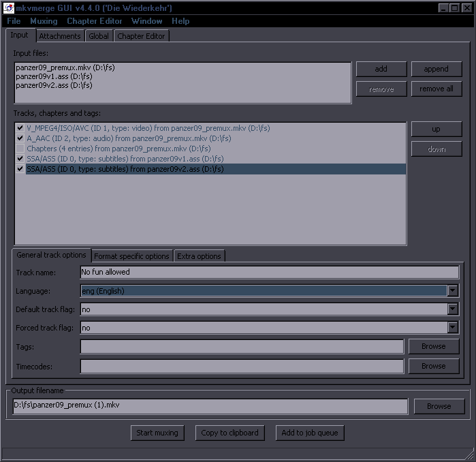Uncheck the A_AAC audio track checkbox

point(20,138)
